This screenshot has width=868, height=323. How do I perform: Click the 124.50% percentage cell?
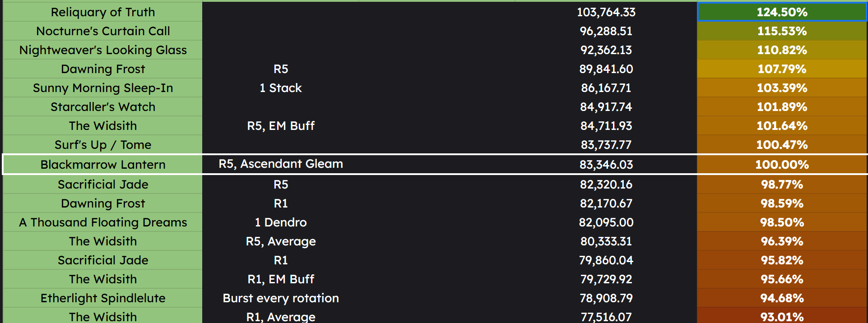[782, 12]
